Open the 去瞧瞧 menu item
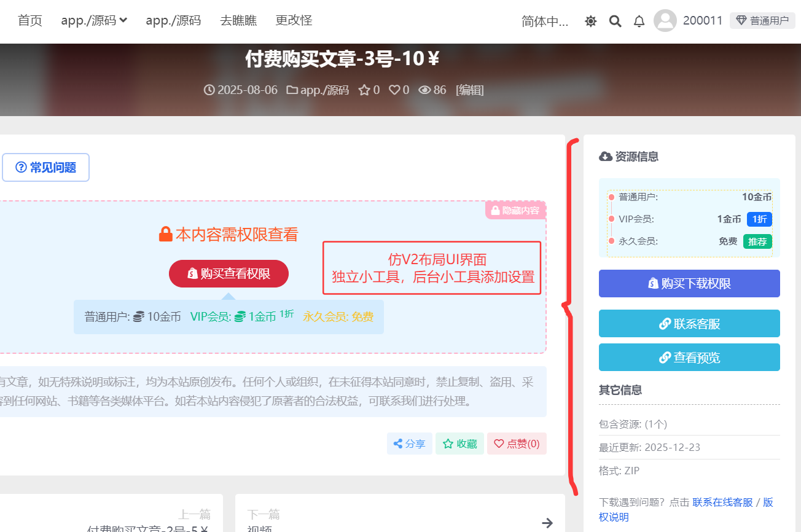Viewport: 801px width, 532px height. pos(238,20)
